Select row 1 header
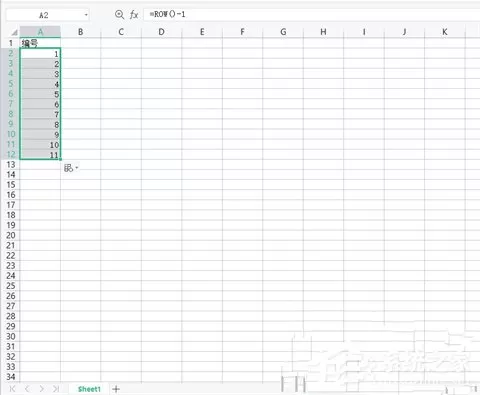 pyautogui.click(x=11, y=43)
